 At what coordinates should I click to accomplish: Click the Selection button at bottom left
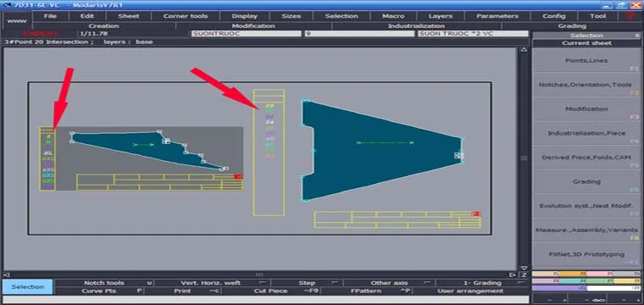pyautogui.click(x=27, y=286)
